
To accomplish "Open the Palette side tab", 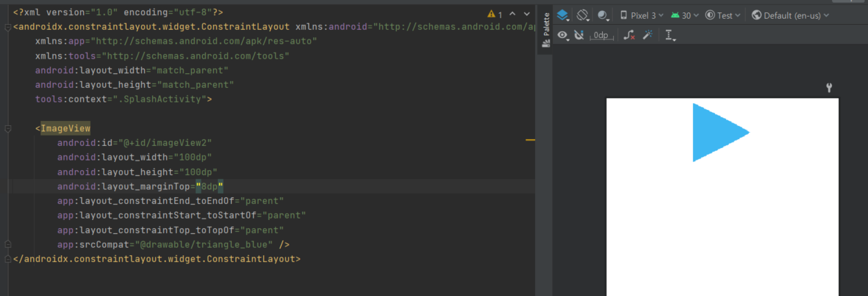I will coord(545,30).
